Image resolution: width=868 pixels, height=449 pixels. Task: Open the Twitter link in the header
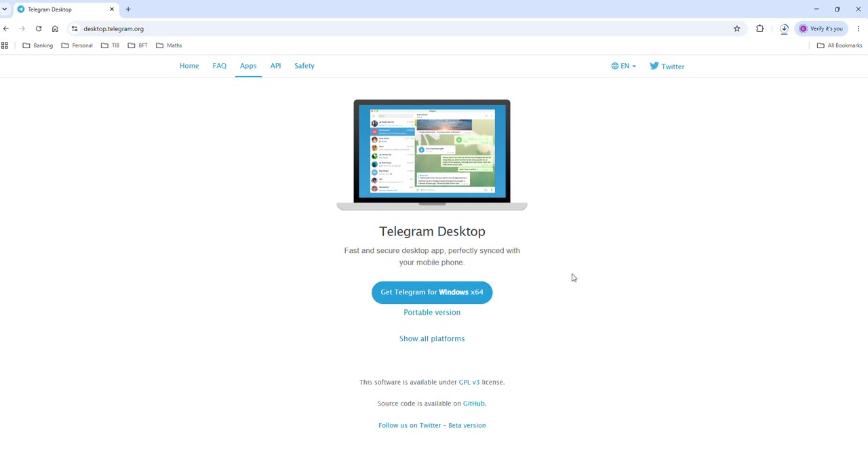point(667,66)
